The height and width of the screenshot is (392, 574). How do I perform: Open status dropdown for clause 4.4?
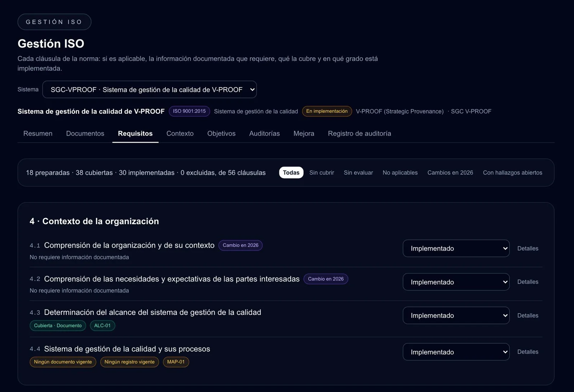[456, 352]
